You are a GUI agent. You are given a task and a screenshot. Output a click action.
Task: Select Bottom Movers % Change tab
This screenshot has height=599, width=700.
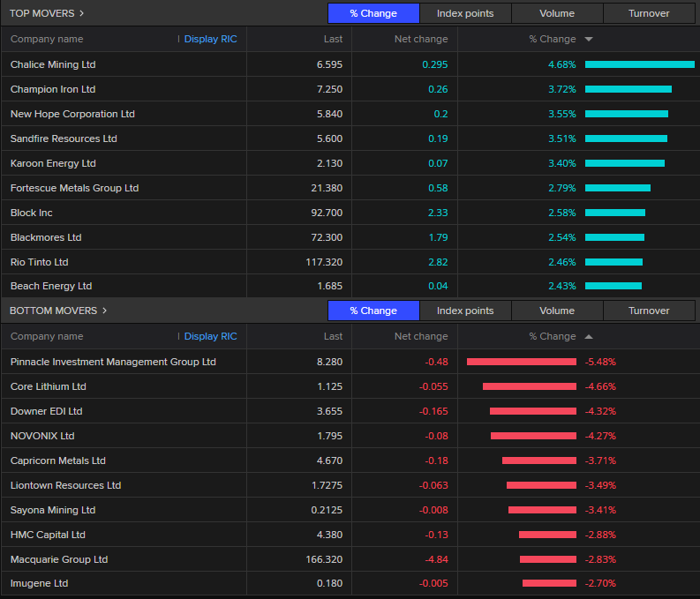click(373, 311)
